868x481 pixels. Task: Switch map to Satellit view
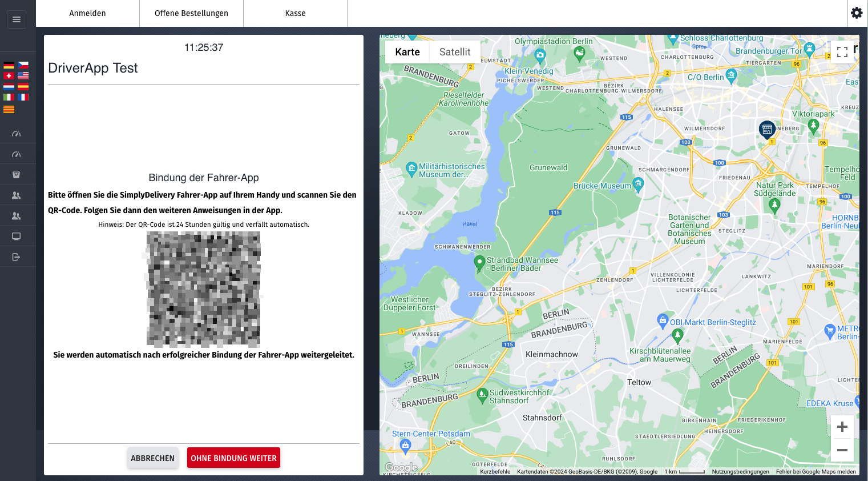pyautogui.click(x=455, y=52)
